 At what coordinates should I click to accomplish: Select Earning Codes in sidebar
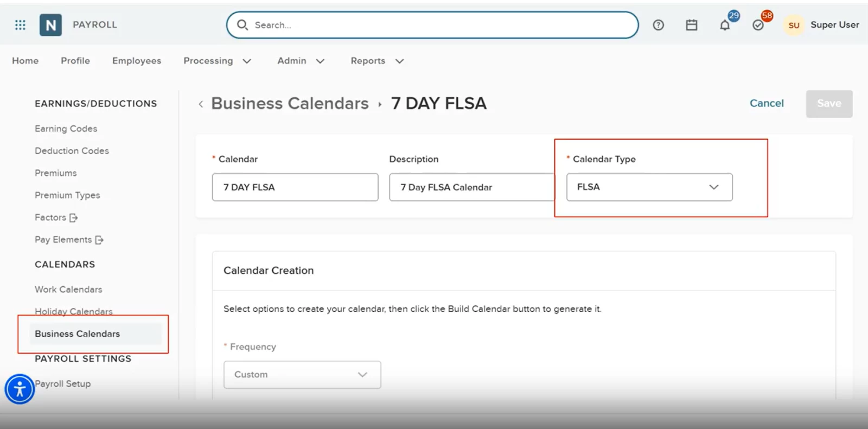click(x=66, y=129)
